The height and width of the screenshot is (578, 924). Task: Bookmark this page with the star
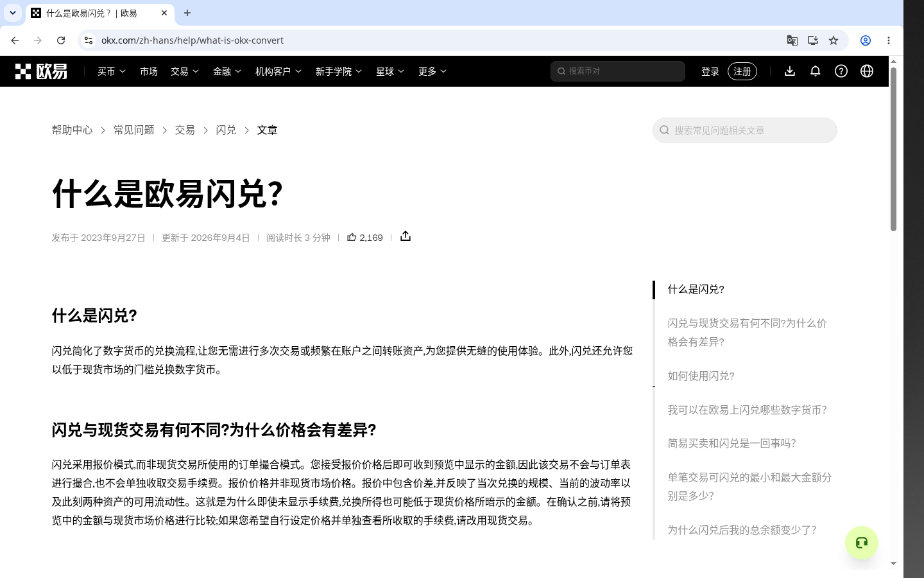(834, 40)
